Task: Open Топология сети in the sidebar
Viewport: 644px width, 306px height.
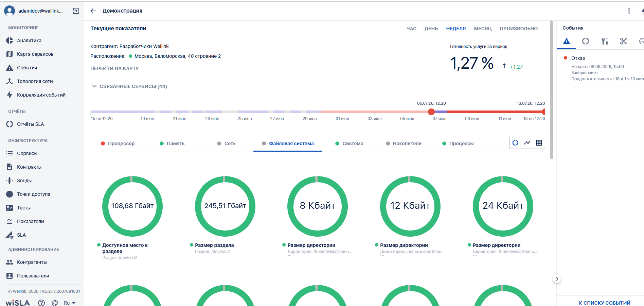Action: (35, 81)
